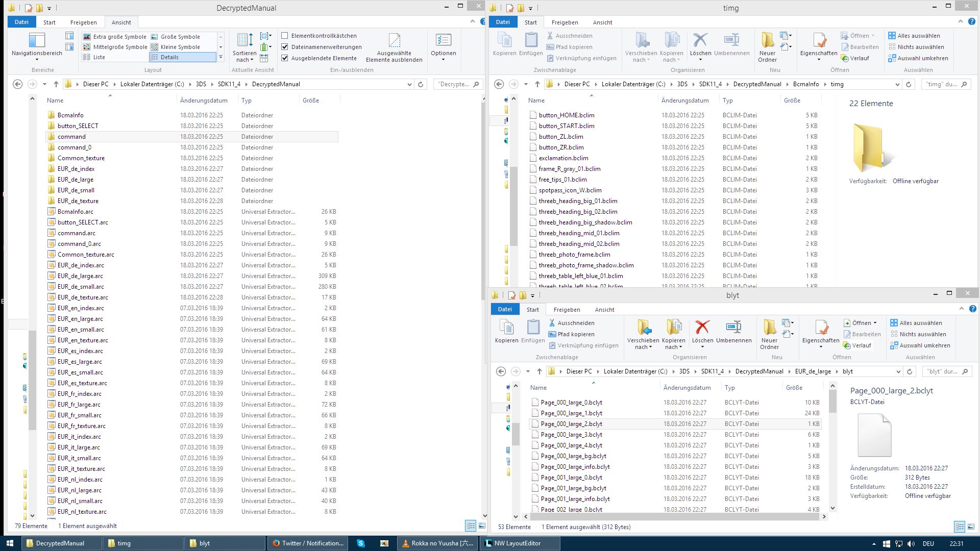Open Twitter / Notifications taskbar item

(307, 543)
